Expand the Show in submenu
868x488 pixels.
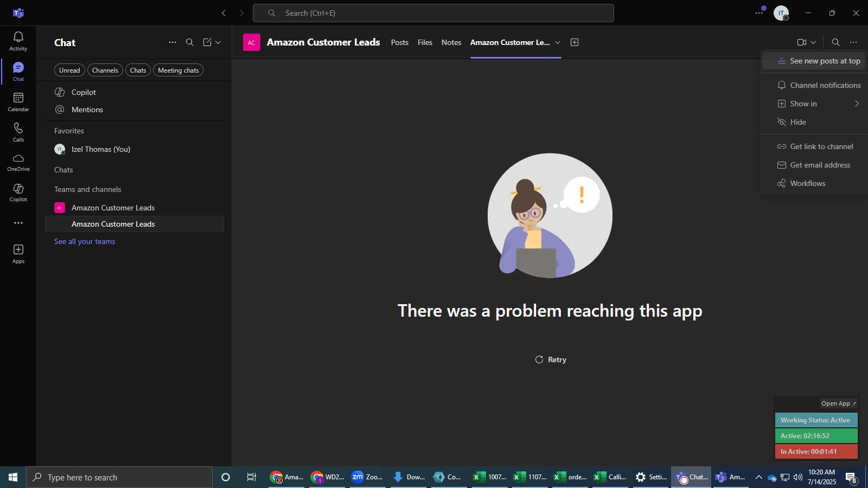pyautogui.click(x=814, y=104)
